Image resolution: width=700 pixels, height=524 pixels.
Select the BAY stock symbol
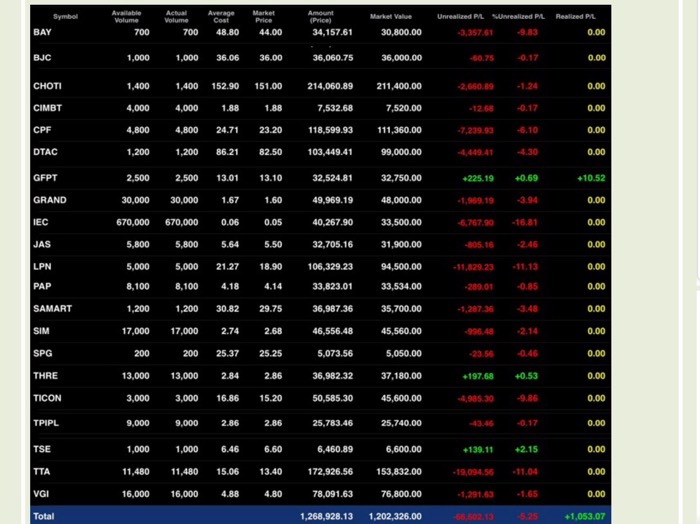[x=42, y=32]
